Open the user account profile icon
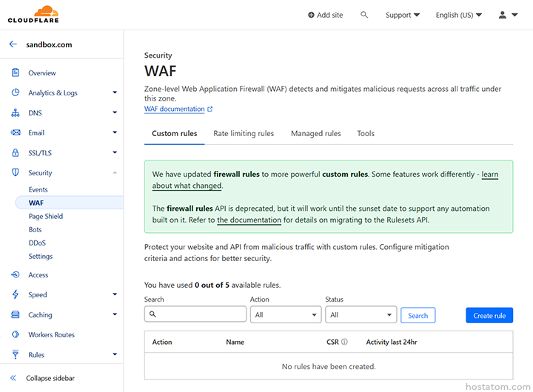 point(503,15)
